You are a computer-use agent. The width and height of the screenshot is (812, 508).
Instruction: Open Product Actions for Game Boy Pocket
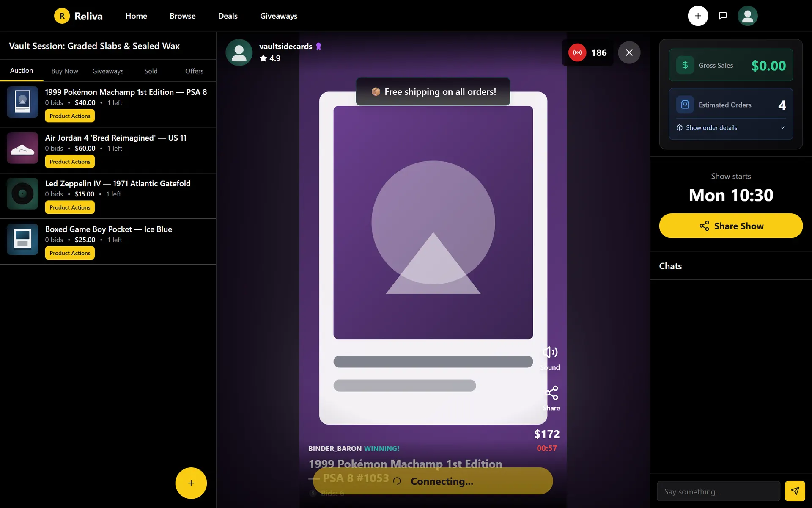pos(70,253)
